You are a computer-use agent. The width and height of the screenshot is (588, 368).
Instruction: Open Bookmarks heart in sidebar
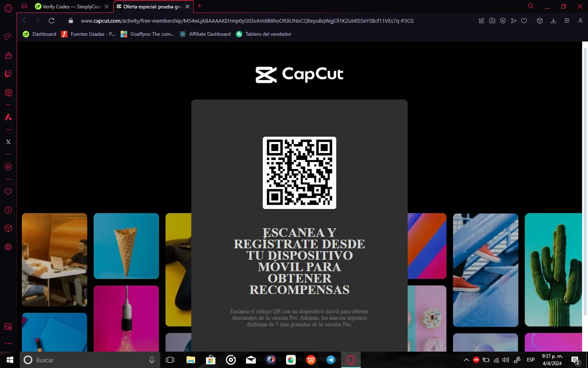pyautogui.click(x=8, y=192)
